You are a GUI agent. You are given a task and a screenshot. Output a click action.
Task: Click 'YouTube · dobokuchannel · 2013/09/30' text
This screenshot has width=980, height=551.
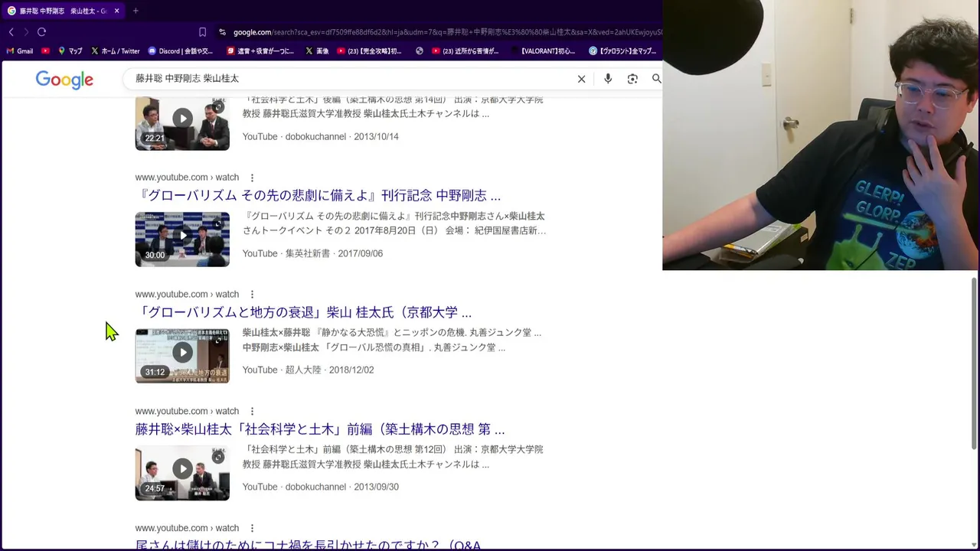pyautogui.click(x=320, y=487)
